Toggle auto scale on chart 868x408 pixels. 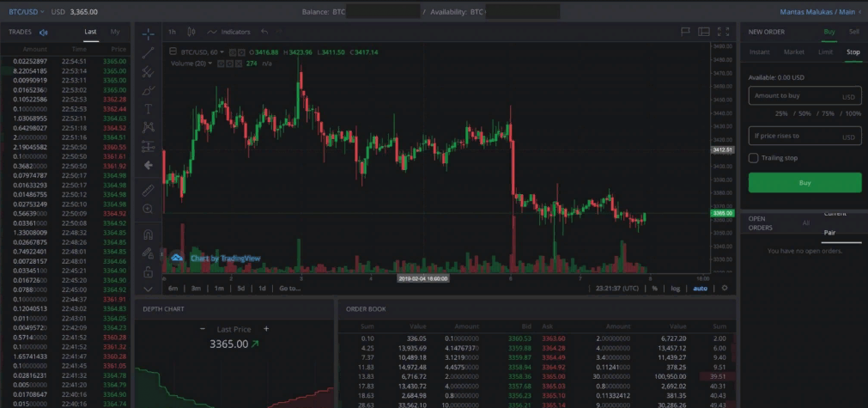coord(700,289)
